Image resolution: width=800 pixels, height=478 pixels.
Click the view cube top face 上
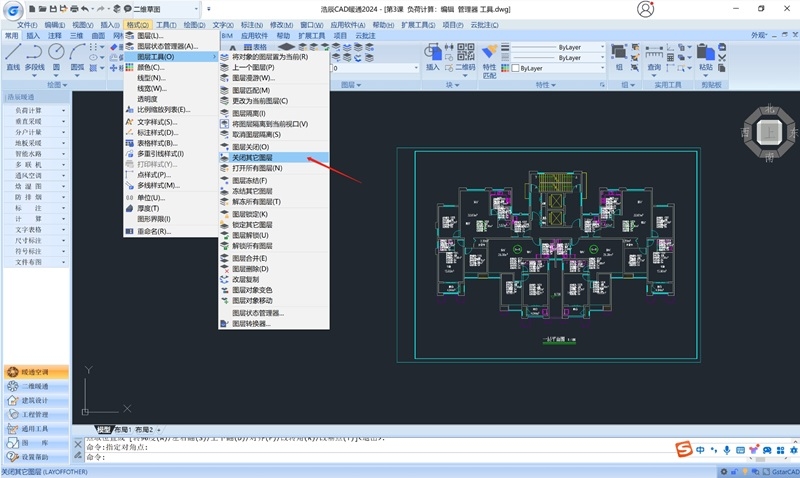(769, 133)
